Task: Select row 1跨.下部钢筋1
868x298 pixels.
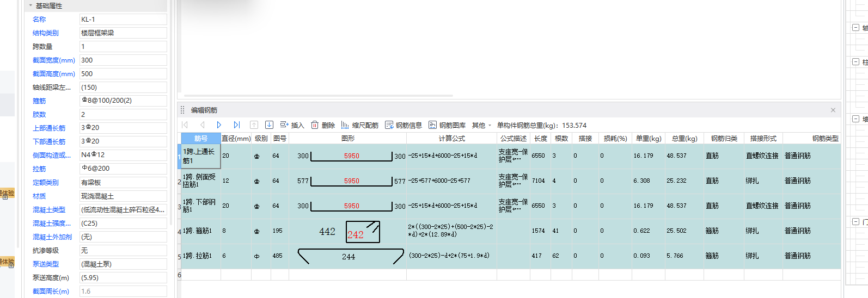Action: [x=200, y=206]
